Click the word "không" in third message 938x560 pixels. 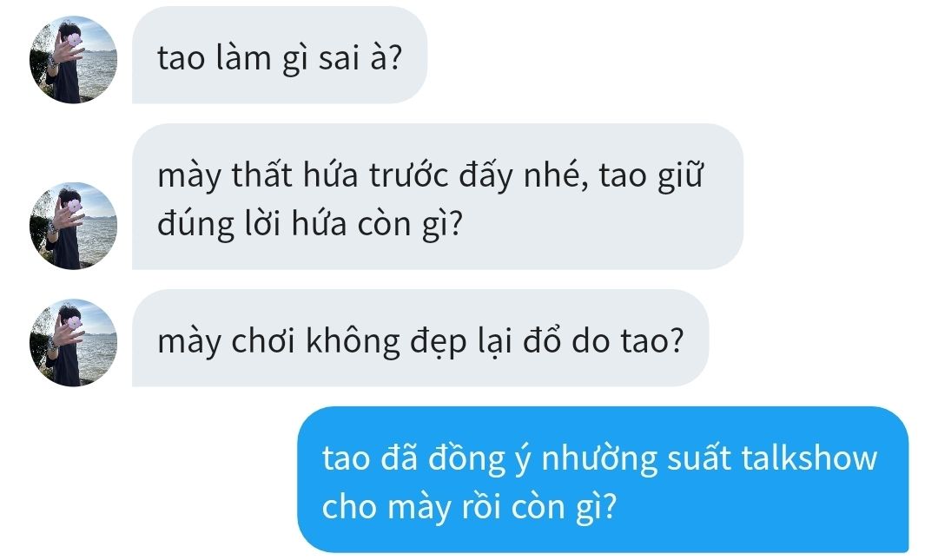tap(353, 341)
